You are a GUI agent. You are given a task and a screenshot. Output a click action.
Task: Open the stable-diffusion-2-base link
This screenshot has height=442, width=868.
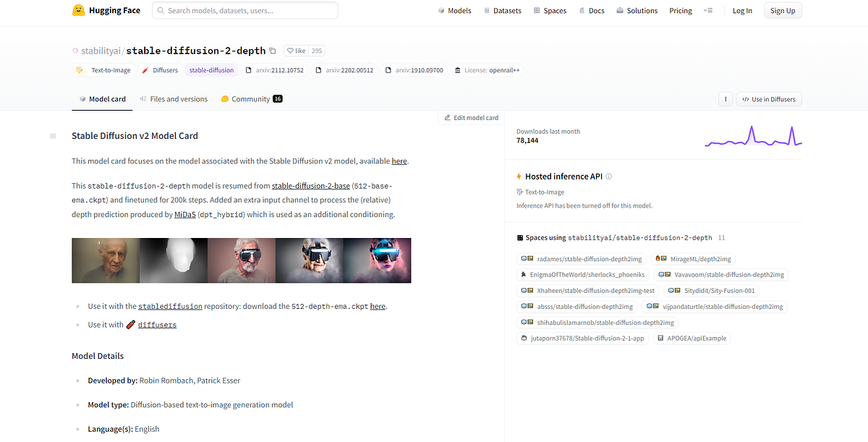point(310,186)
